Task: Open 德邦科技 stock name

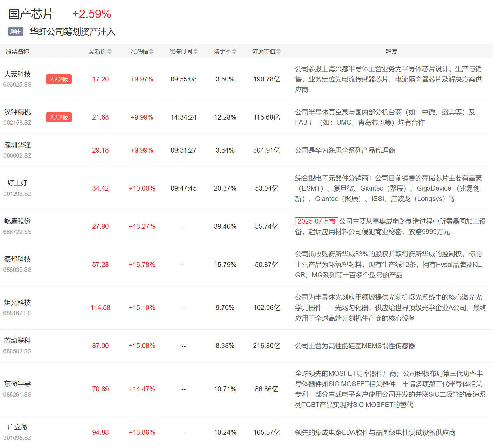Action: [x=17, y=259]
